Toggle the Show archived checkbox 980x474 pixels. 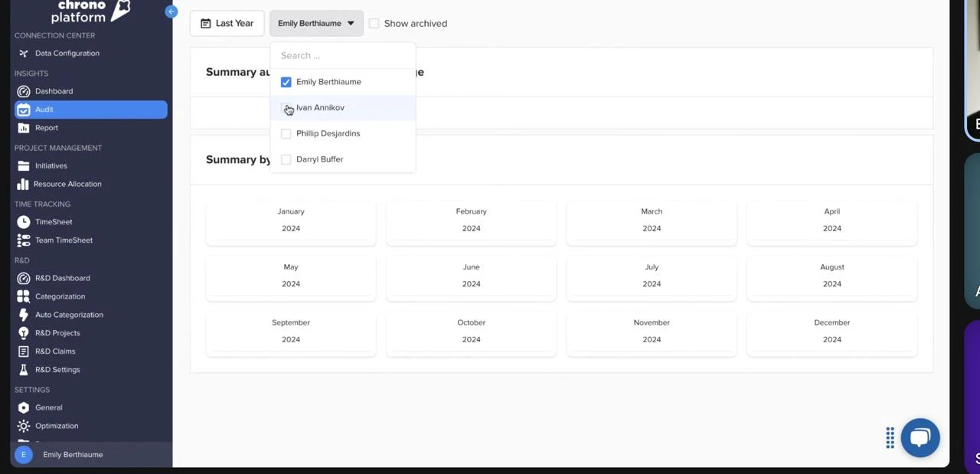point(374,23)
